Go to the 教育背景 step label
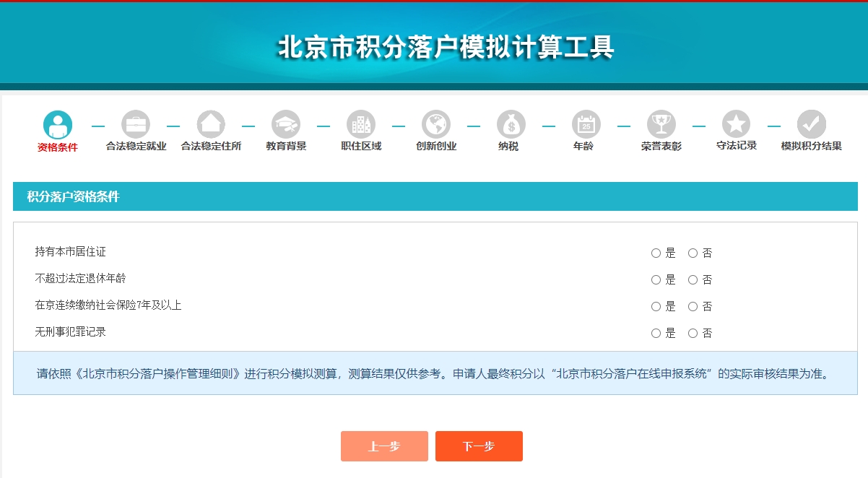Screen dimensions: 868x478 pyautogui.click(x=286, y=147)
